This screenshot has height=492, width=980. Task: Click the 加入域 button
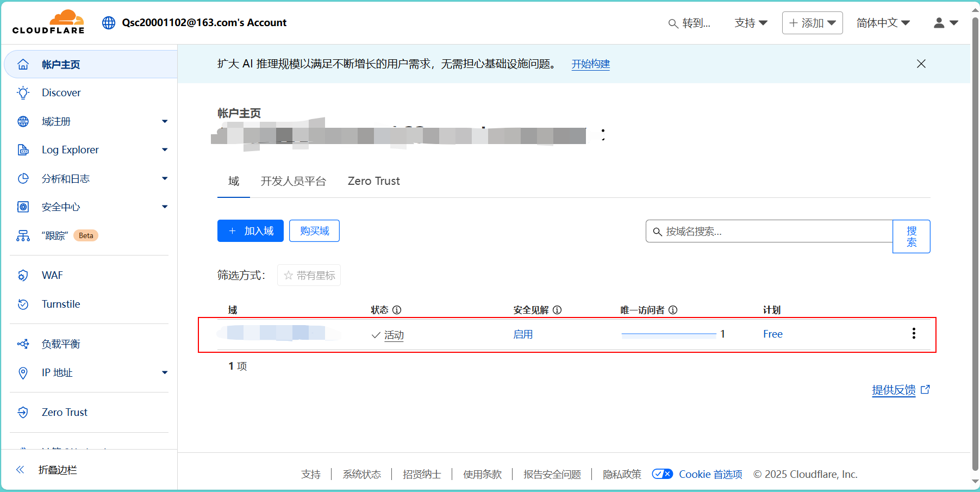point(251,231)
